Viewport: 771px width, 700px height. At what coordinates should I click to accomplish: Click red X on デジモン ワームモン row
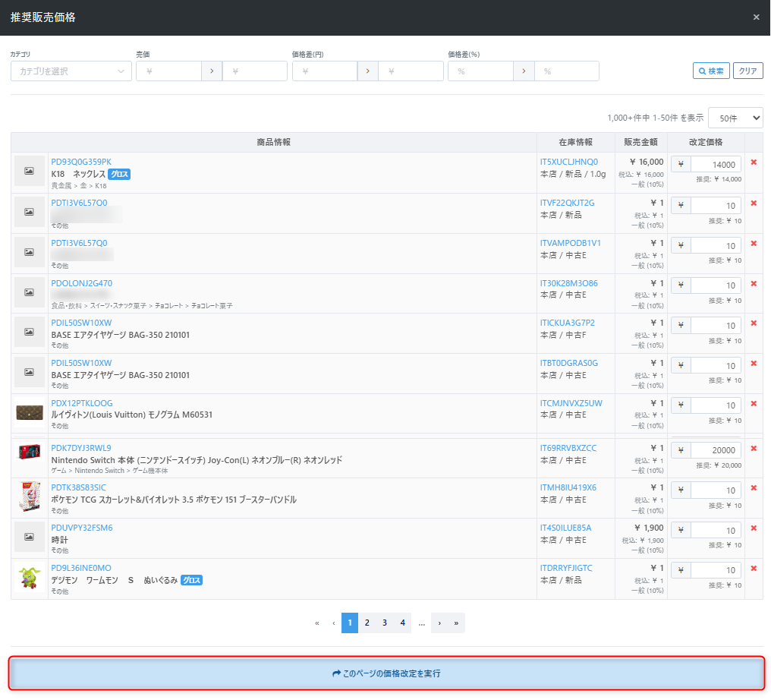(754, 569)
